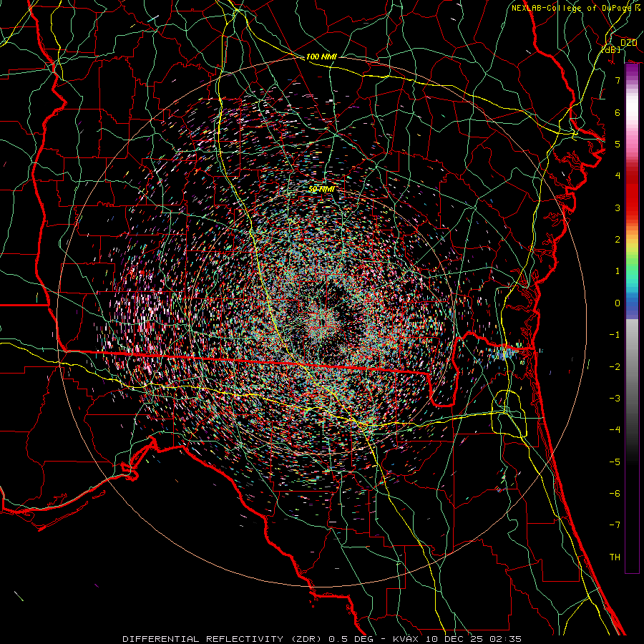This screenshot has height=644, width=644.
Task: Select the positive 3 dB legend value
Action: [x=618, y=208]
